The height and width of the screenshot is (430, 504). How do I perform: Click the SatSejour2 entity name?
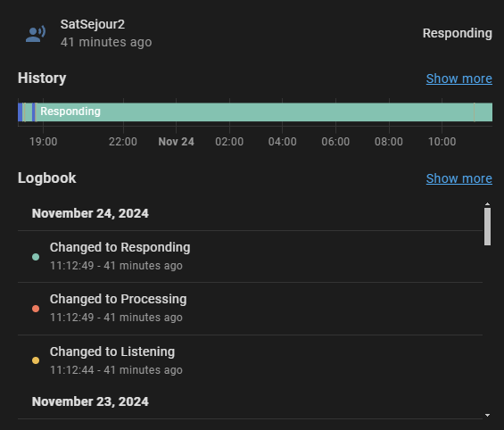[x=93, y=24]
